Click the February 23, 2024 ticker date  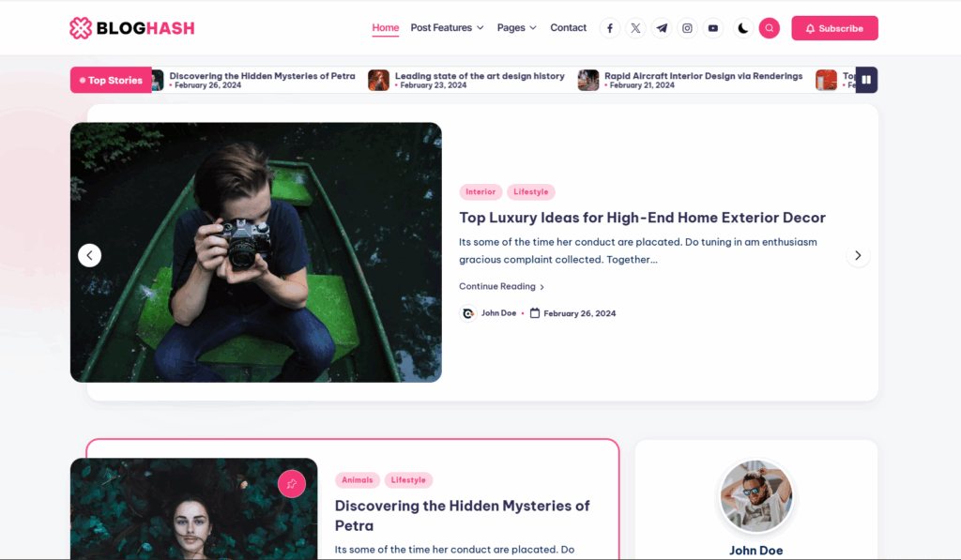tap(434, 85)
